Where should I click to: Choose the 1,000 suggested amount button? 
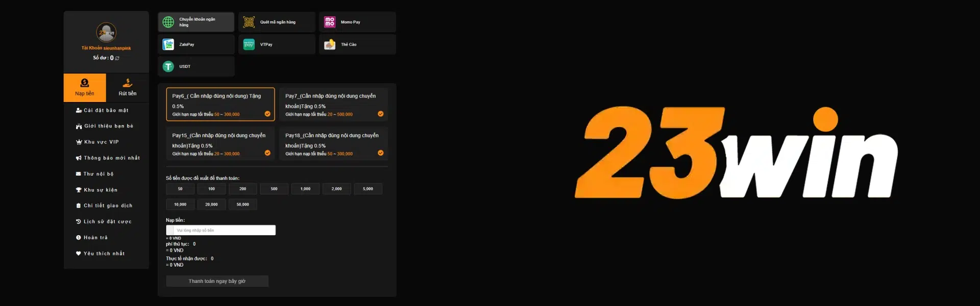pos(305,189)
